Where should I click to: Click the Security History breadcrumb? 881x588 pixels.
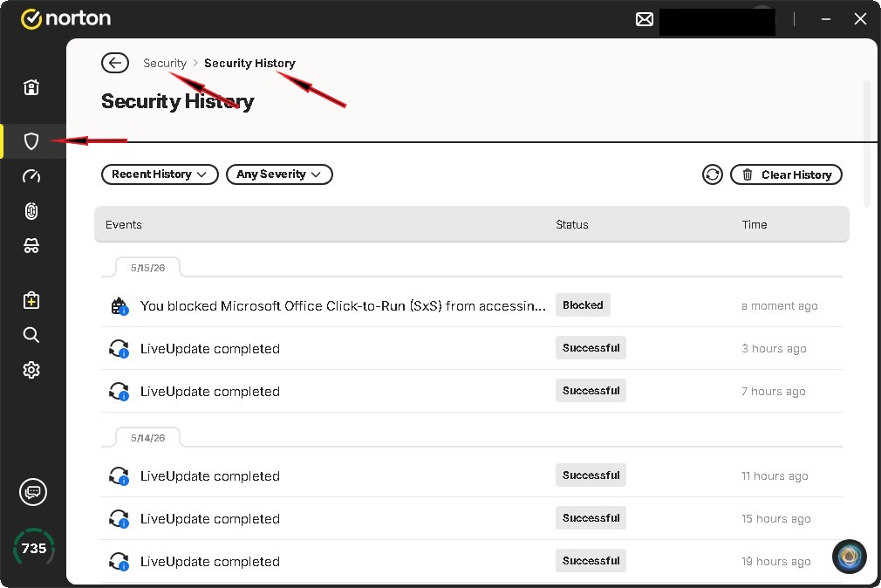coord(249,63)
